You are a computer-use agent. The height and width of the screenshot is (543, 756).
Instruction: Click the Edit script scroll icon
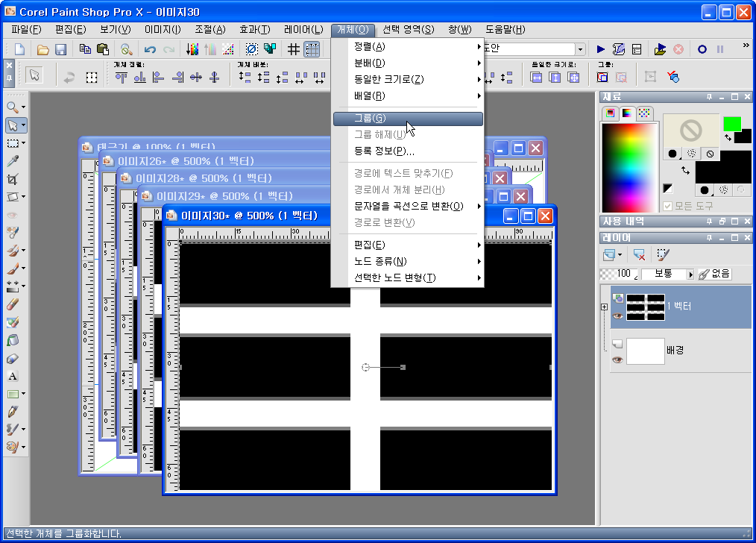point(619,49)
